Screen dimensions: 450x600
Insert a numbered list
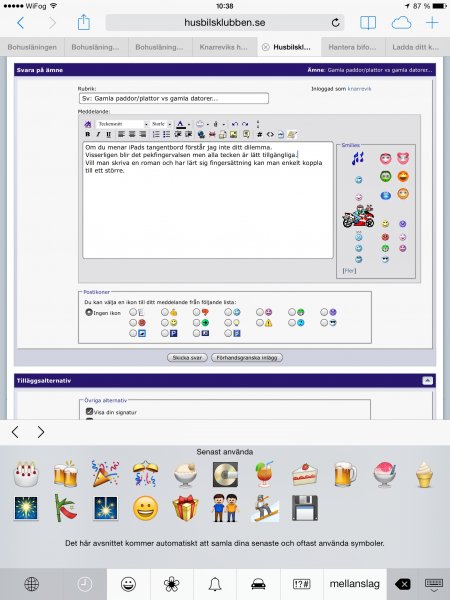point(156,134)
